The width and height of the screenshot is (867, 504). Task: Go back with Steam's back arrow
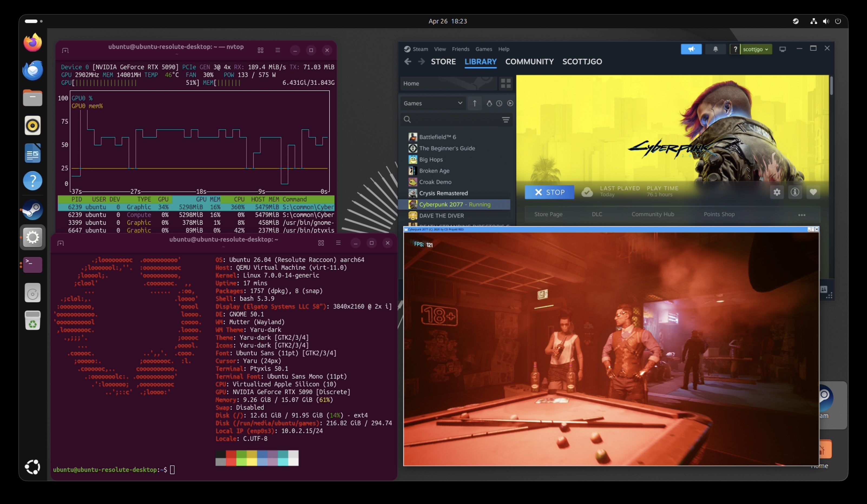[408, 62]
